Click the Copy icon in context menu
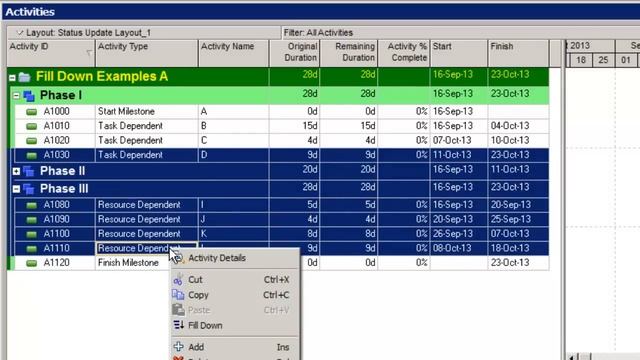Viewport: 640px width, 360px height. pos(178,295)
